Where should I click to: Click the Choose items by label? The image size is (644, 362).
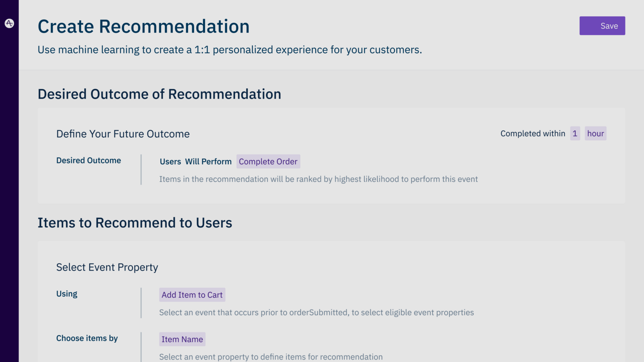tap(87, 338)
